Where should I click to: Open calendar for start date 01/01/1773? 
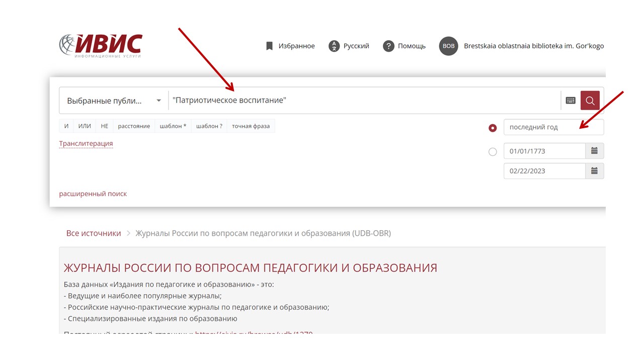(594, 151)
